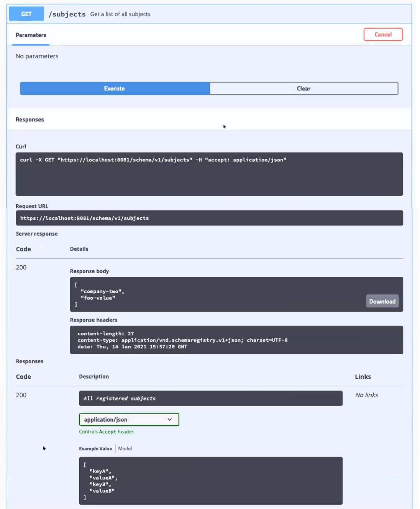Open the application/json media type dropdown
The height and width of the screenshot is (509, 420).
pyautogui.click(x=129, y=419)
